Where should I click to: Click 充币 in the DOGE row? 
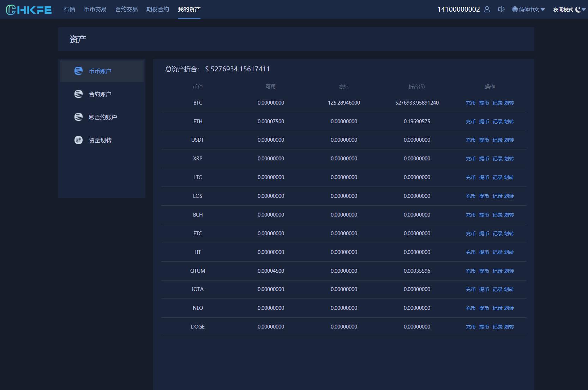pyautogui.click(x=470, y=327)
